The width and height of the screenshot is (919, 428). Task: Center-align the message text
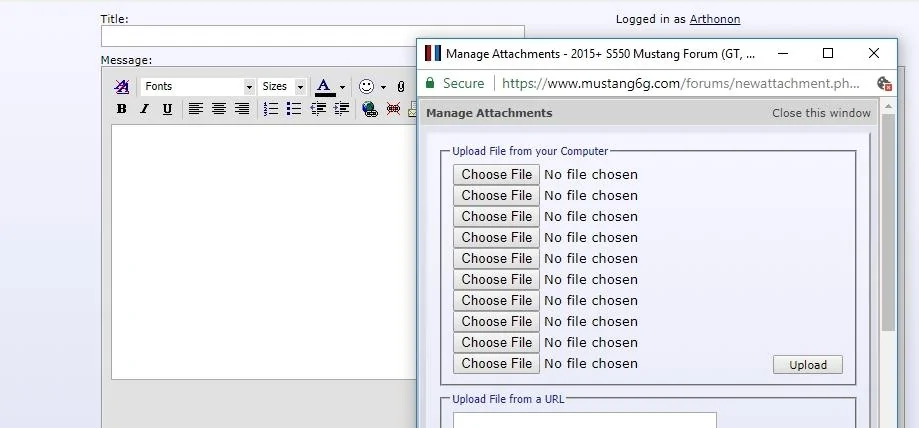pos(219,108)
